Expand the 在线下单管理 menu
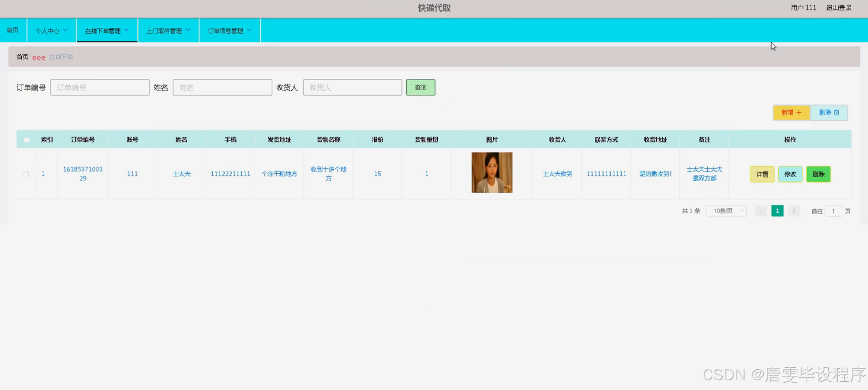The height and width of the screenshot is (390, 868). [107, 30]
